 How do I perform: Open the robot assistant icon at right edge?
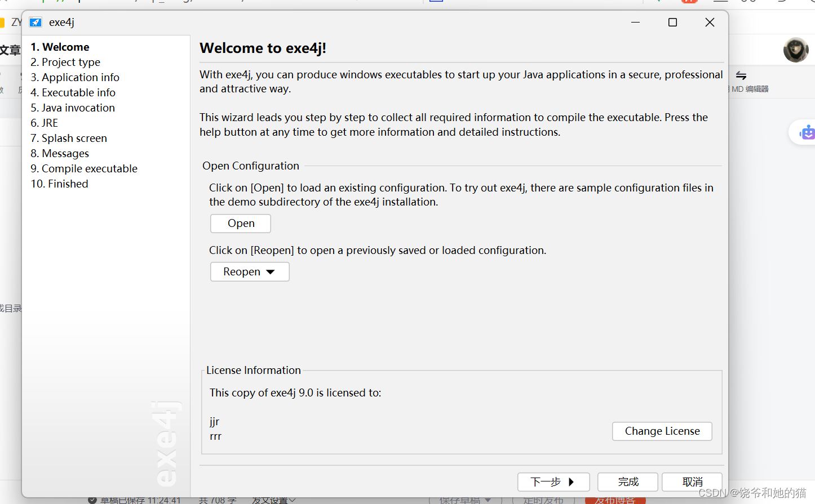click(x=808, y=133)
